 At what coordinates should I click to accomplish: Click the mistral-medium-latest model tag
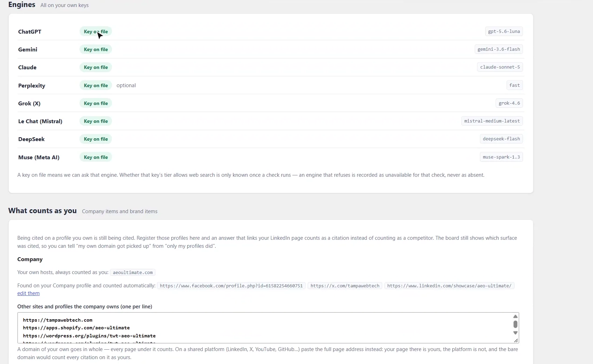point(492,121)
